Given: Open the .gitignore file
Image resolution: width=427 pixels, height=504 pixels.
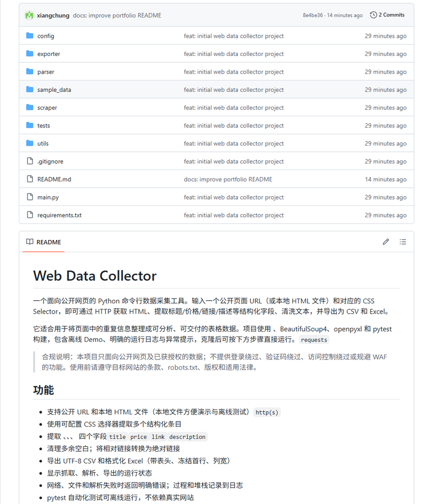Looking at the screenshot, I should tap(50, 162).
